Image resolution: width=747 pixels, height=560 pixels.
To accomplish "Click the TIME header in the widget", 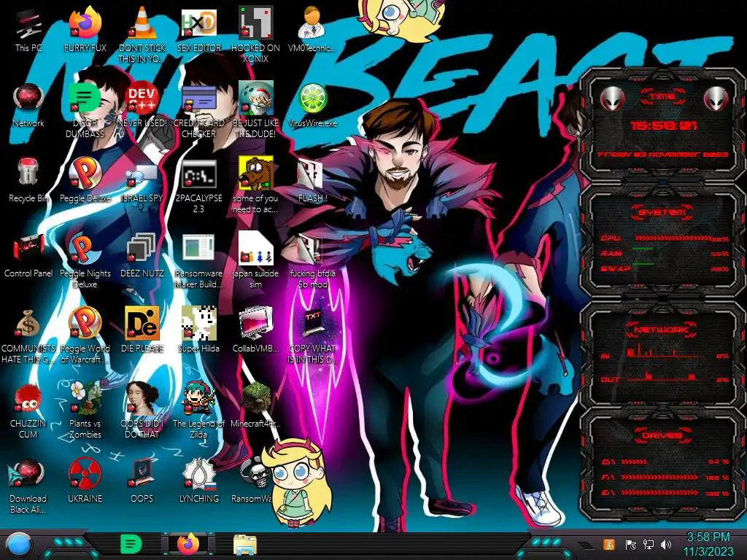I will tap(662, 97).
